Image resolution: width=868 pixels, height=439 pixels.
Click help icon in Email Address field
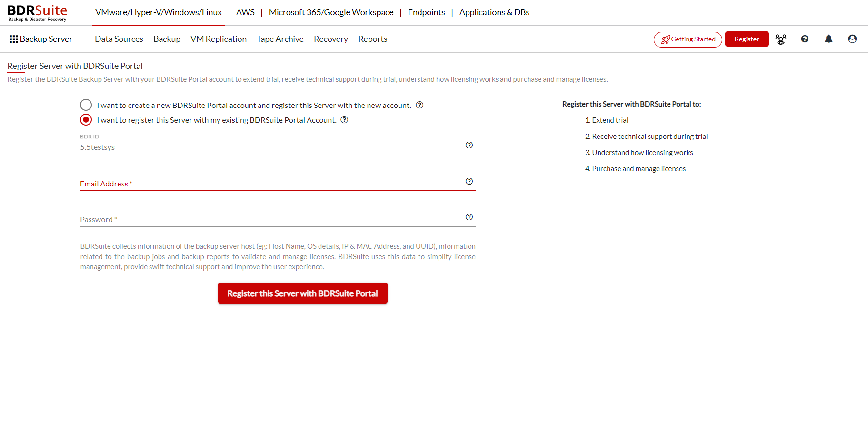pos(469,181)
